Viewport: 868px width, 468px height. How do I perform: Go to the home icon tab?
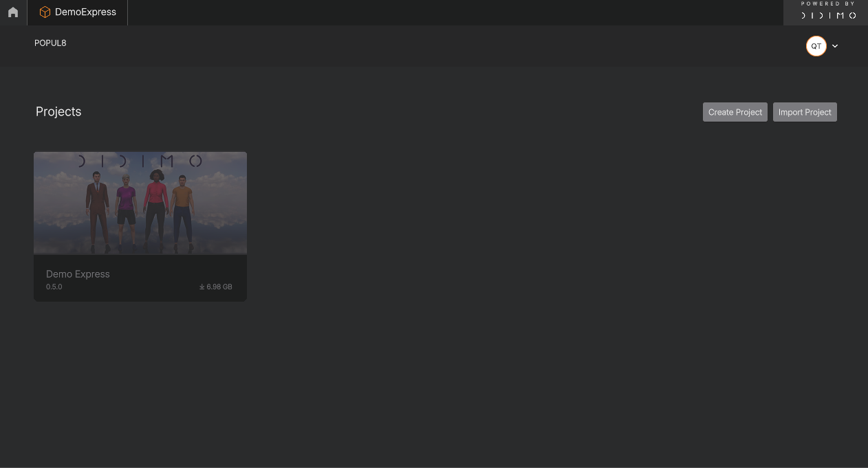point(13,12)
